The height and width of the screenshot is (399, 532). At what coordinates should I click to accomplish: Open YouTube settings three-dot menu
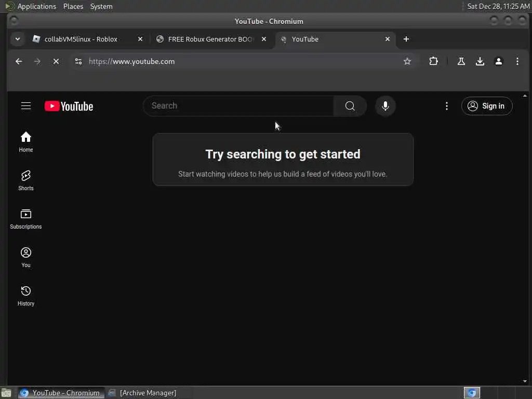click(x=446, y=106)
